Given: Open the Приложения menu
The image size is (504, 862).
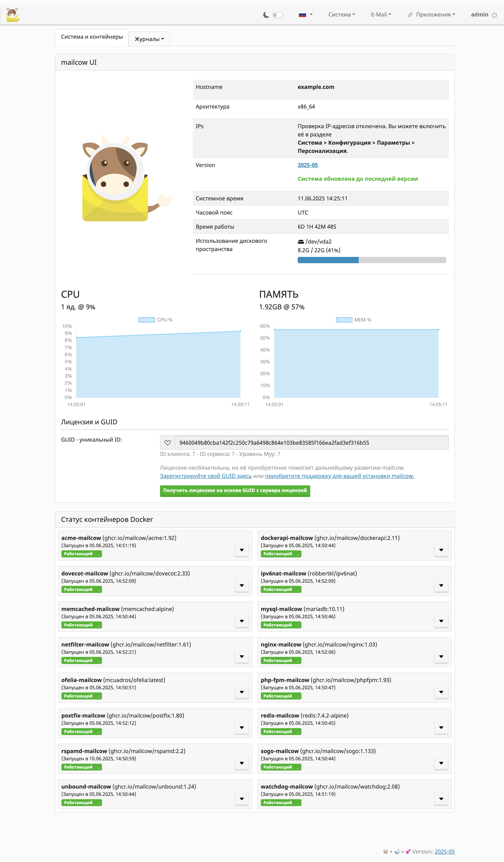Looking at the screenshot, I should (x=435, y=15).
